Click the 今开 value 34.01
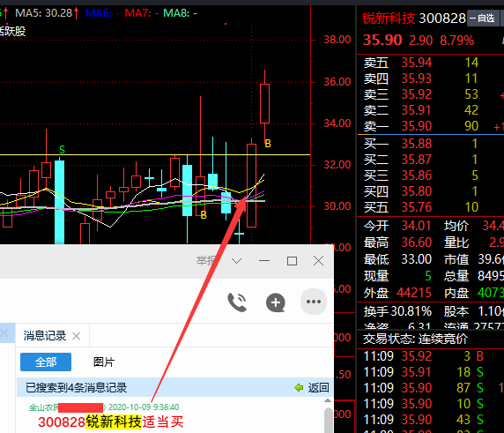 point(416,226)
